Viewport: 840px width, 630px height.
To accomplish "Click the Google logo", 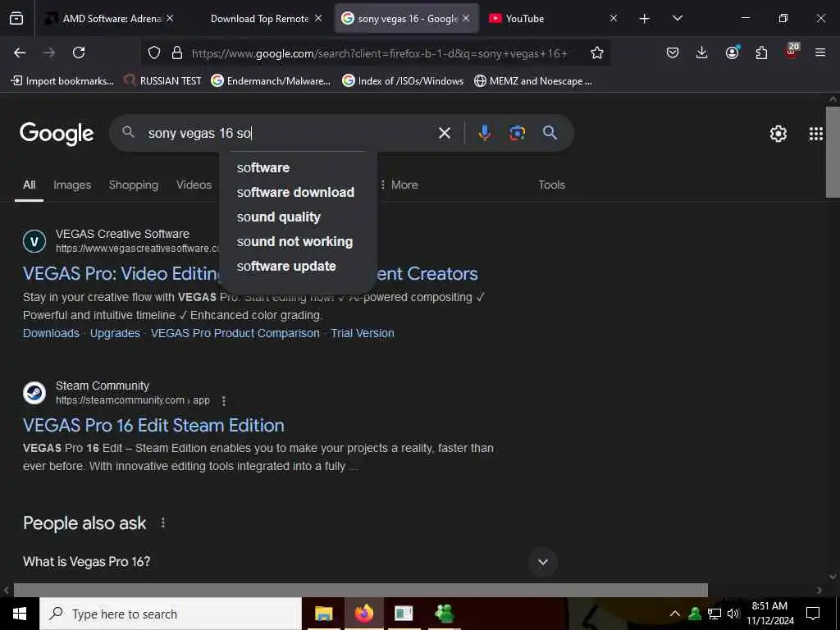I will (57, 134).
